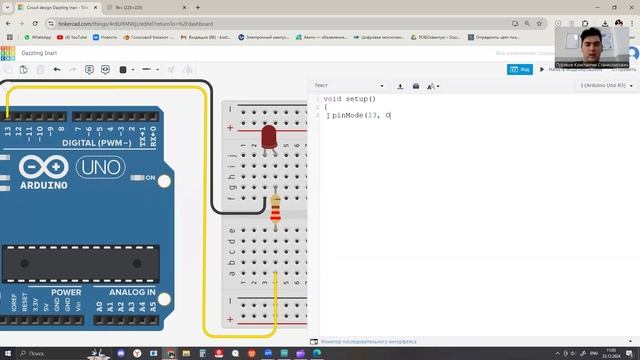This screenshot has width=640, height=360.
Task: Open the YouTube bookmark
Action: click(72, 37)
